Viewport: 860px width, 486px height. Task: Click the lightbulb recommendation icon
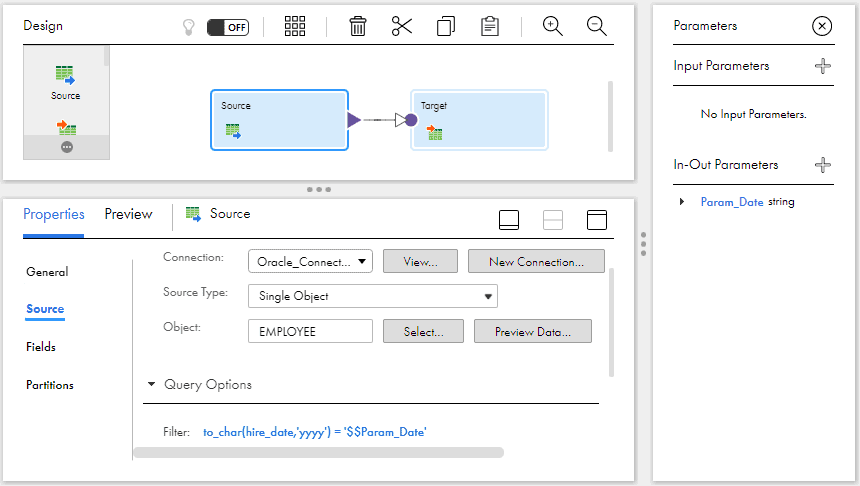point(188,27)
